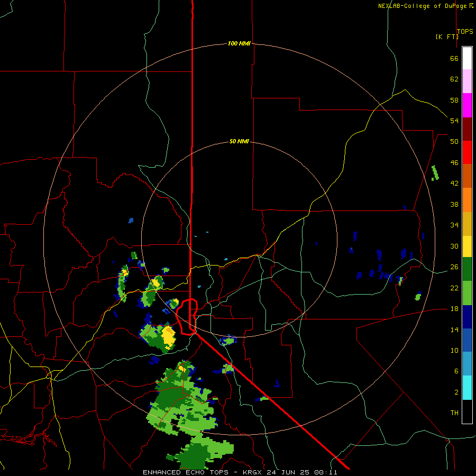
Task: Click the Enhanced Echo Tops KRGX timestamp caption
Action: 240,472
